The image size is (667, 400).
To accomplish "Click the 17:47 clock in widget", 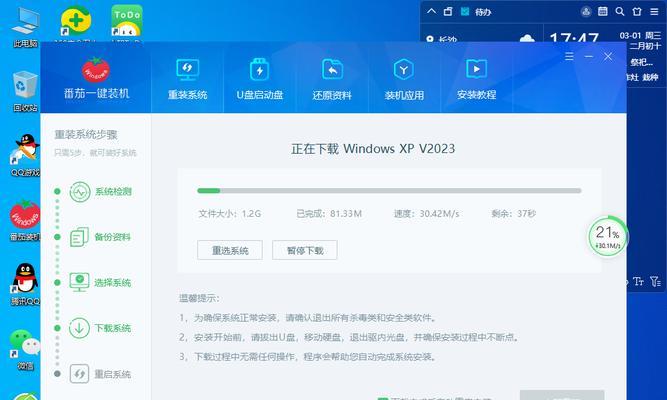I will click(x=574, y=37).
